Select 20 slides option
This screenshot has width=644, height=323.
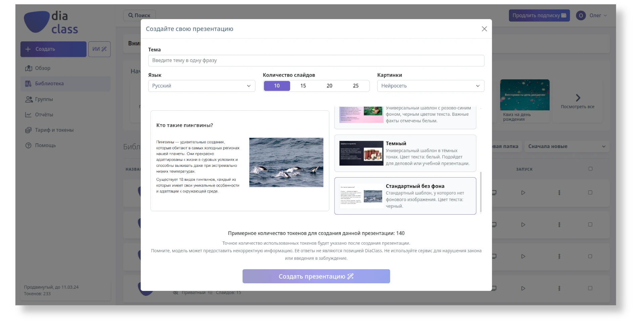(x=329, y=86)
